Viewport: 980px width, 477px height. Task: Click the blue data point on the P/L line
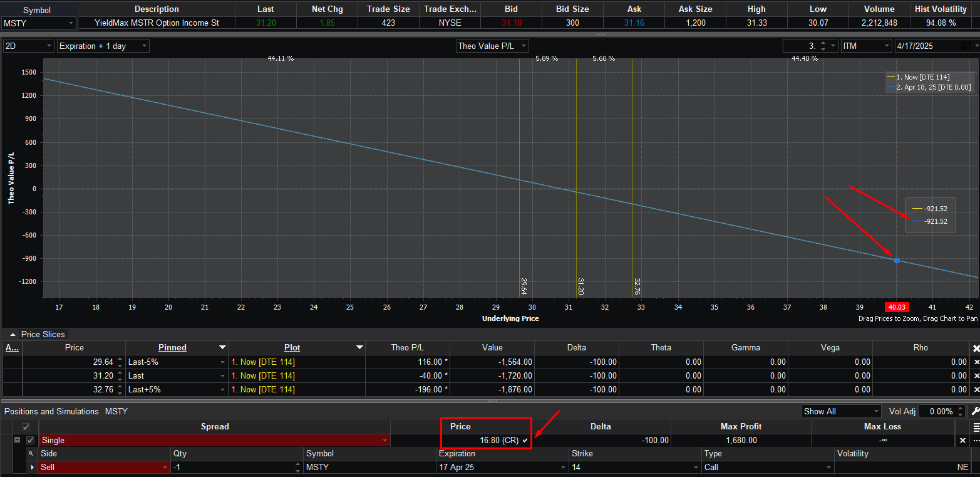[x=897, y=260]
